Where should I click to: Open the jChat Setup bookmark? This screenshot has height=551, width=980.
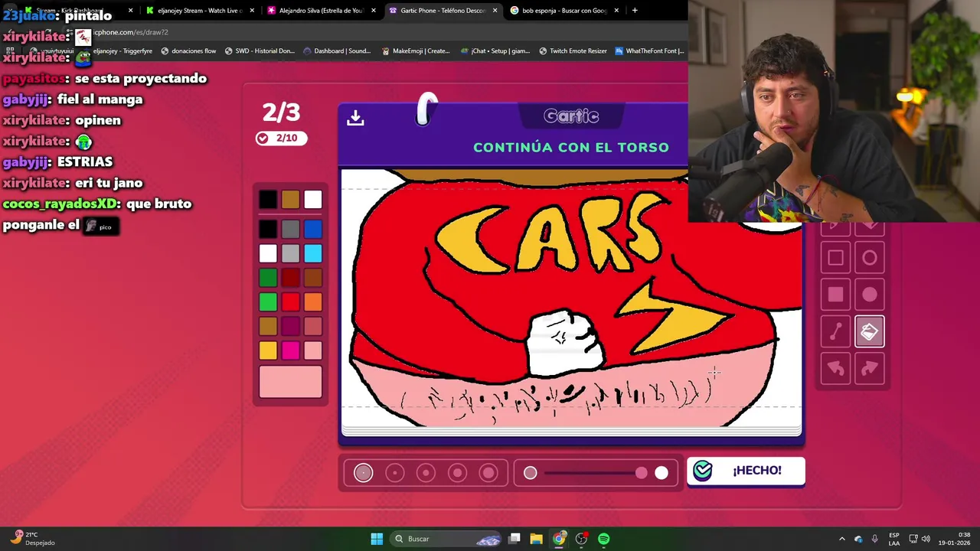click(x=495, y=51)
